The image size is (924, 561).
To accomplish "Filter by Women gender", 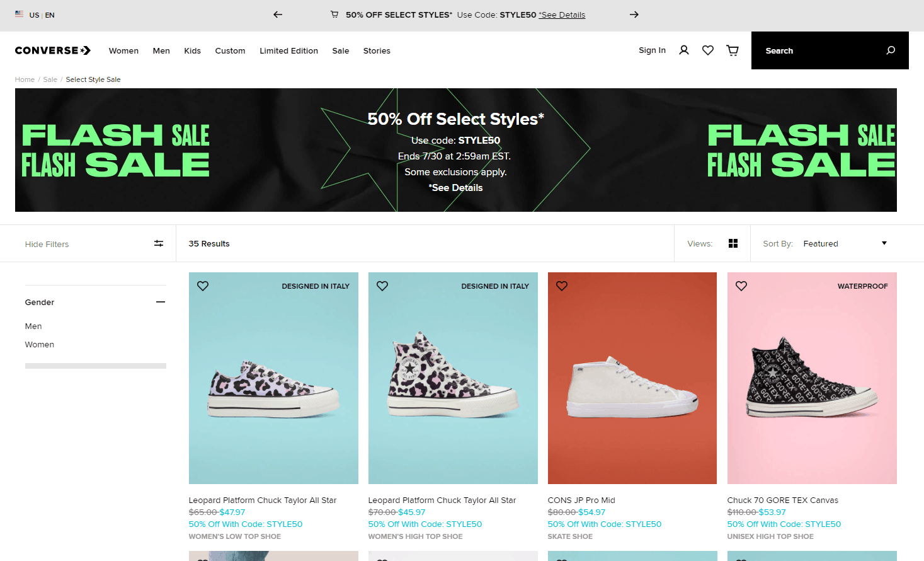I will coord(40,344).
